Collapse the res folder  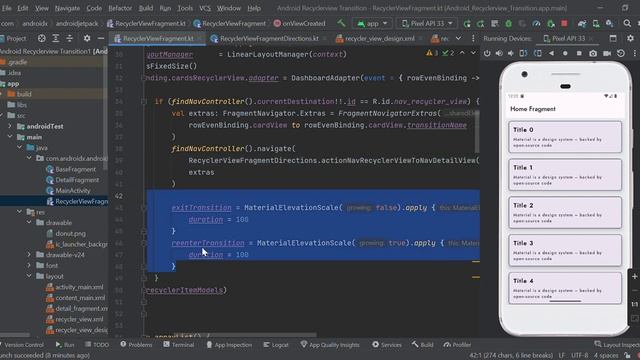tap(20, 212)
